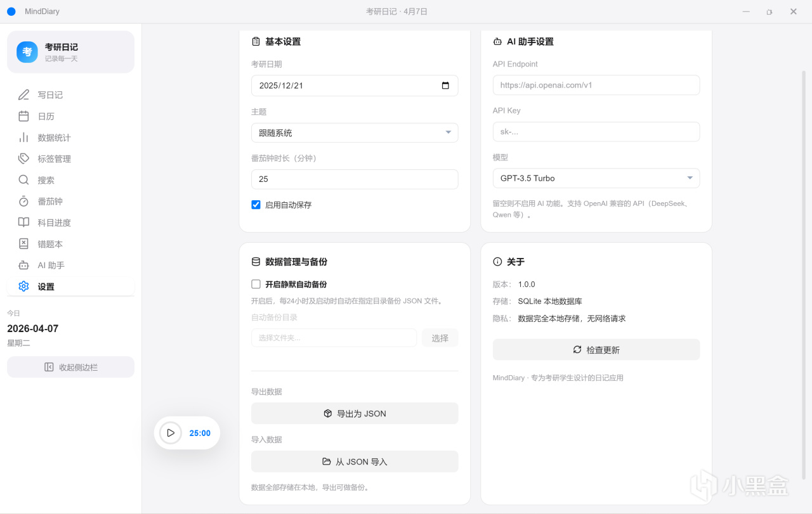Viewport: 812px width, 514px height.
Task: Click the 选择文件夹 backup path field
Action: 334,338
